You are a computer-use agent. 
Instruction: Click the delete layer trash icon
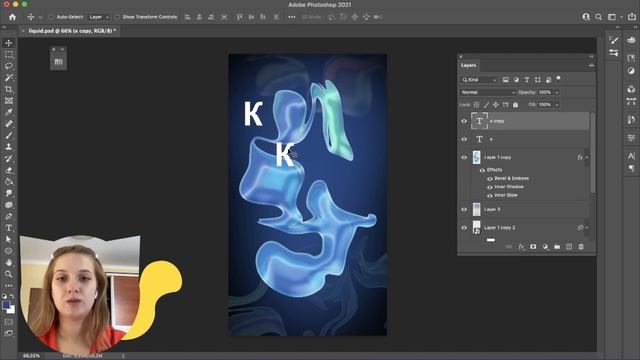pos(581,247)
